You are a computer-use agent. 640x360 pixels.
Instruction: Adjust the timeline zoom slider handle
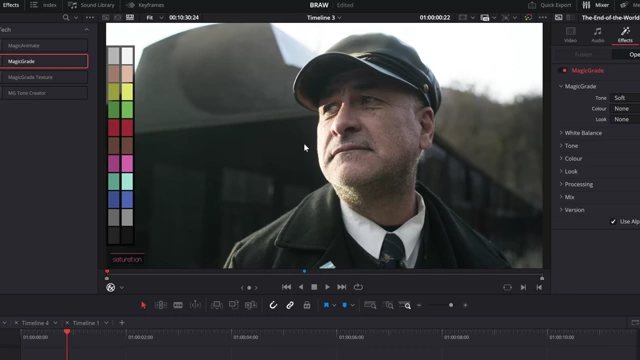[x=451, y=305]
